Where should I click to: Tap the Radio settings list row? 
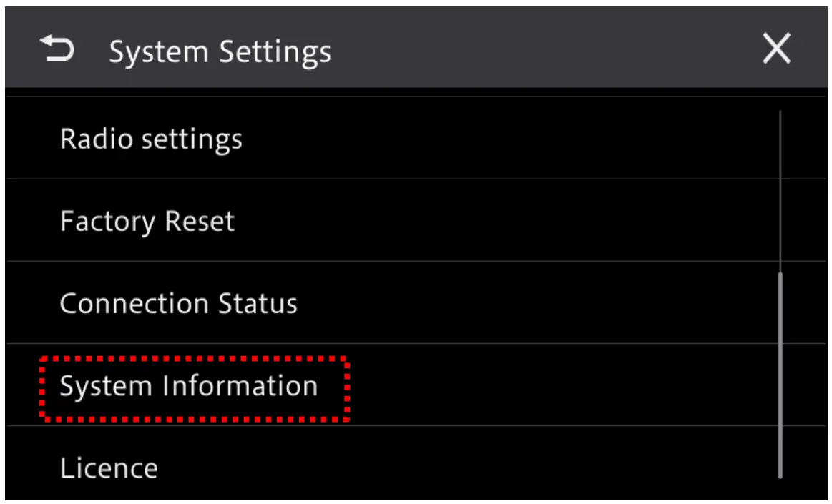(x=286, y=138)
